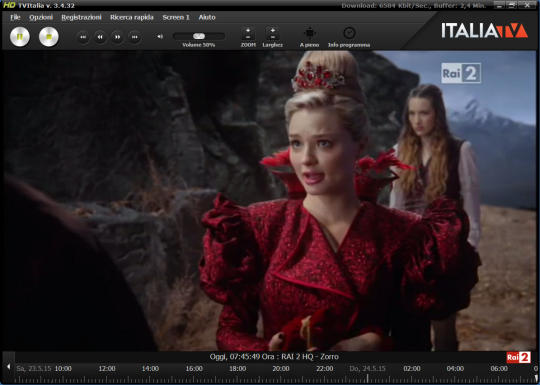Open the File menu
This screenshot has width=540, height=385.
click(15, 17)
